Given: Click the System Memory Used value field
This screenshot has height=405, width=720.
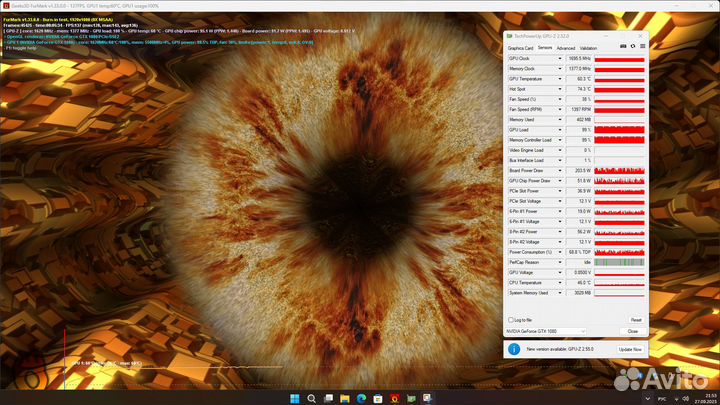Looking at the screenshot, I should tap(579, 292).
